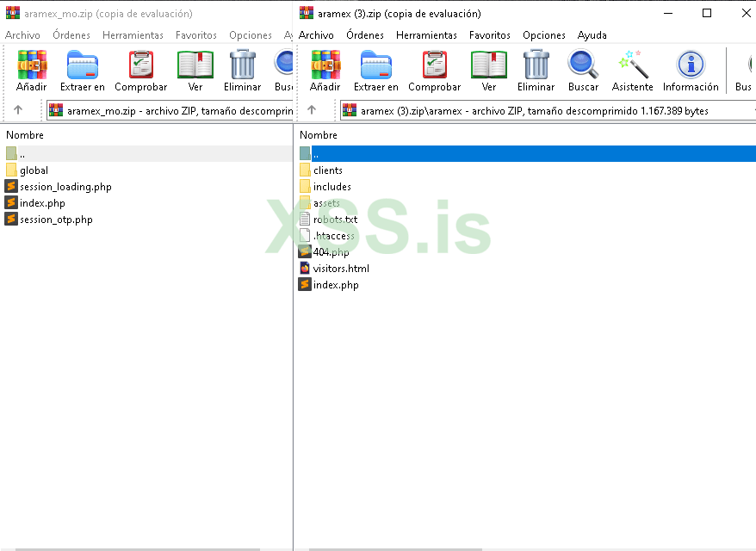Open Información in the right WinRAR window
Screen dimensions: 756x551
[x=690, y=70]
